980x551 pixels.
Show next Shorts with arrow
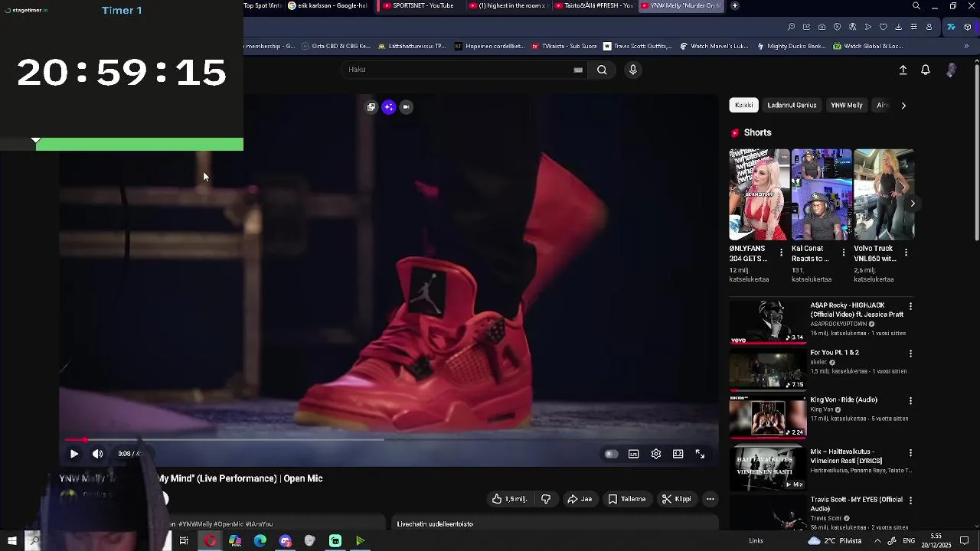click(913, 204)
